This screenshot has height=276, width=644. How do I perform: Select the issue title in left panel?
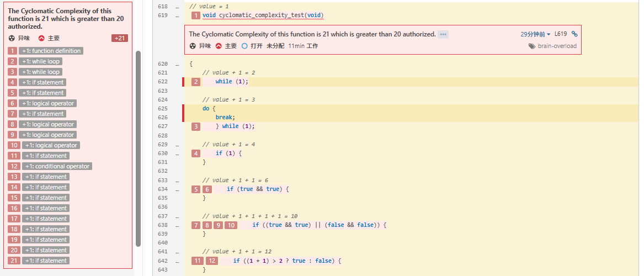point(66,18)
